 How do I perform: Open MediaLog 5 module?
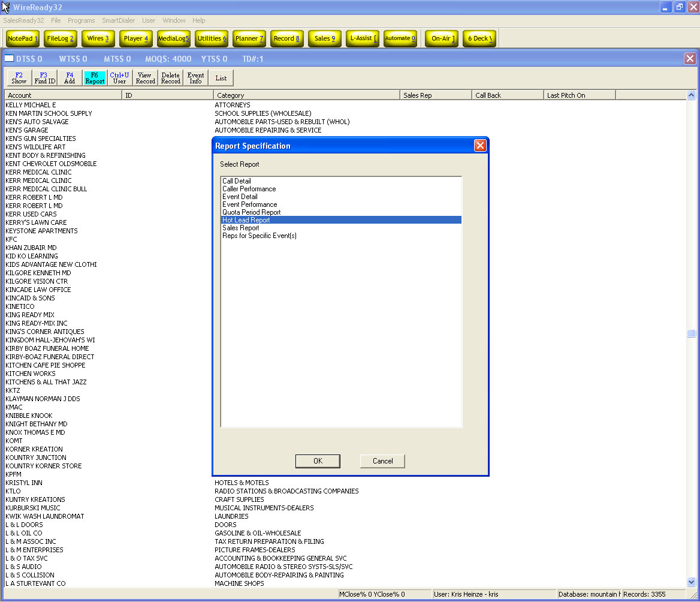pyautogui.click(x=174, y=38)
